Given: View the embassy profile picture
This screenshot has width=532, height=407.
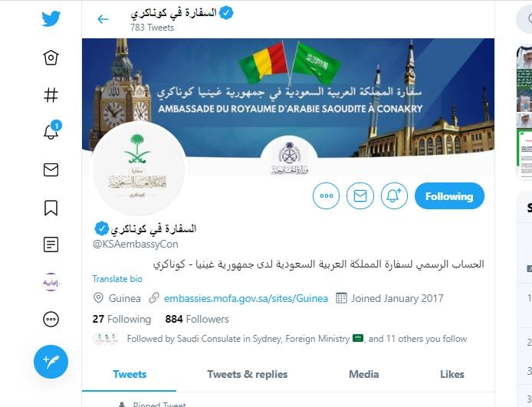Looking at the screenshot, I should pyautogui.click(x=139, y=169).
